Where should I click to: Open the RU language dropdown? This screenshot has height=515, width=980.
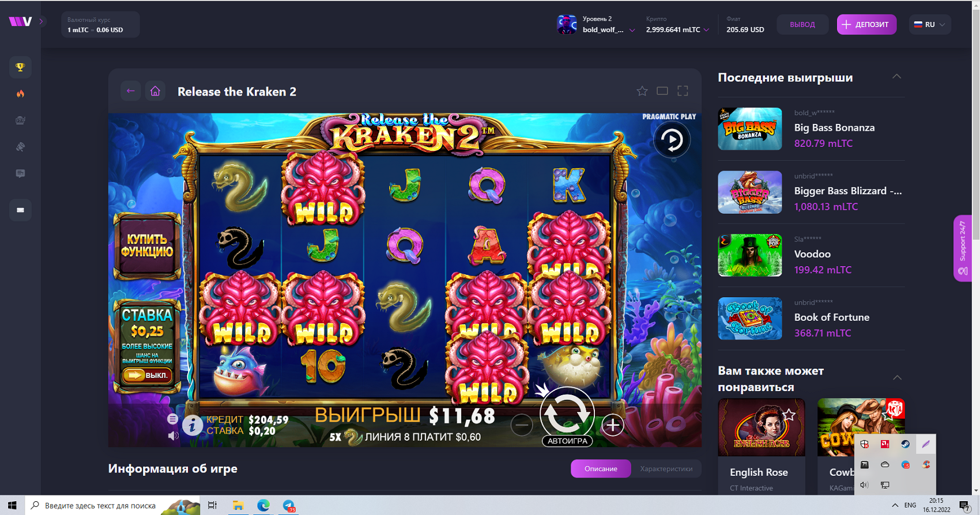point(930,25)
